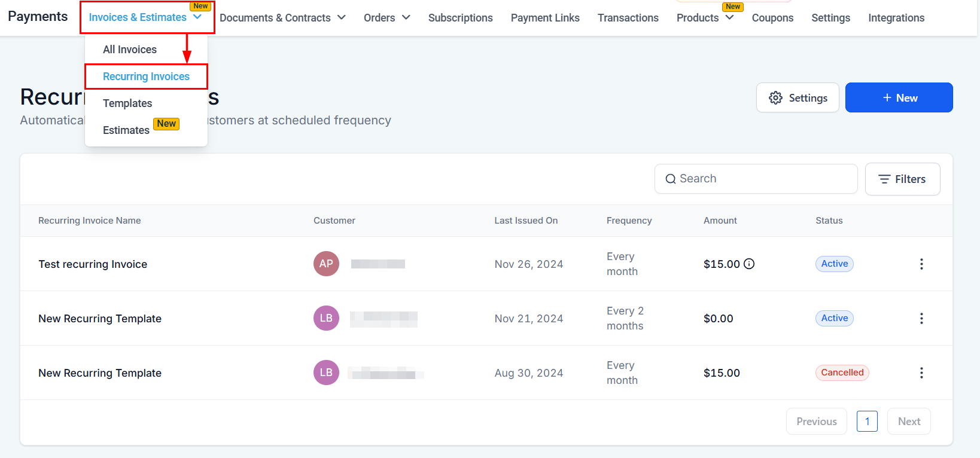Click Settings button with gear icon
The width and height of the screenshot is (980, 458).
[798, 97]
